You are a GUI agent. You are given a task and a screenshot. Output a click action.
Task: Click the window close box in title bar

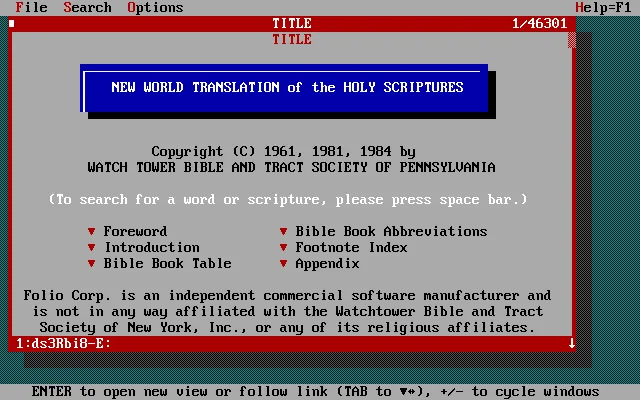(12, 23)
